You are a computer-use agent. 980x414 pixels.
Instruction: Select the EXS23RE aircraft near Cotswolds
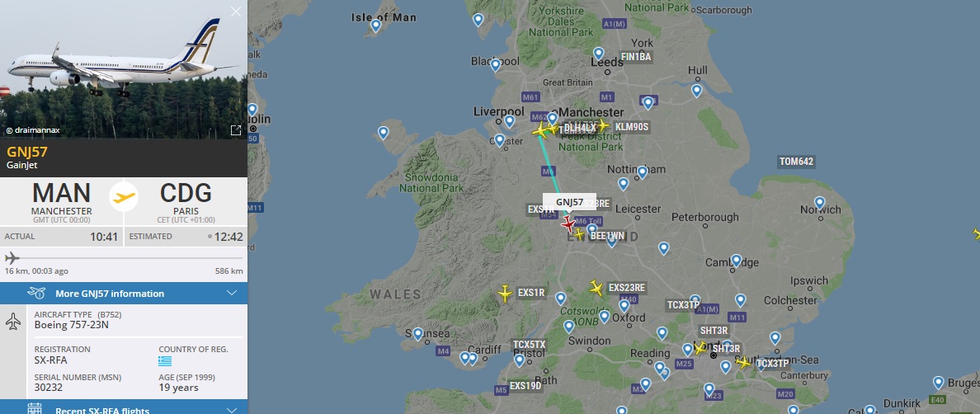597,288
